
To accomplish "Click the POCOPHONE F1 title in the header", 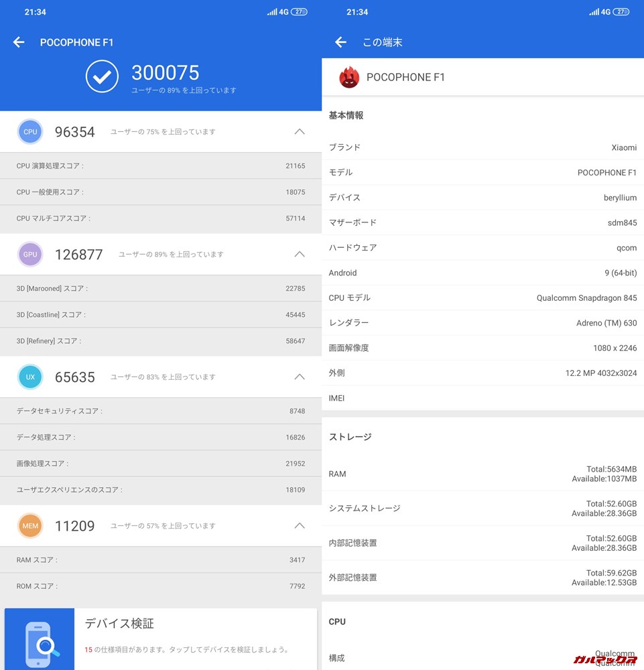I will tap(77, 42).
